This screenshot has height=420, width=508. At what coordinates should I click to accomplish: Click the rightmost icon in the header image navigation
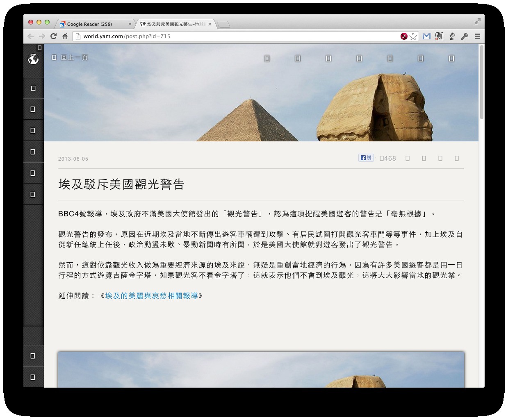(451, 59)
